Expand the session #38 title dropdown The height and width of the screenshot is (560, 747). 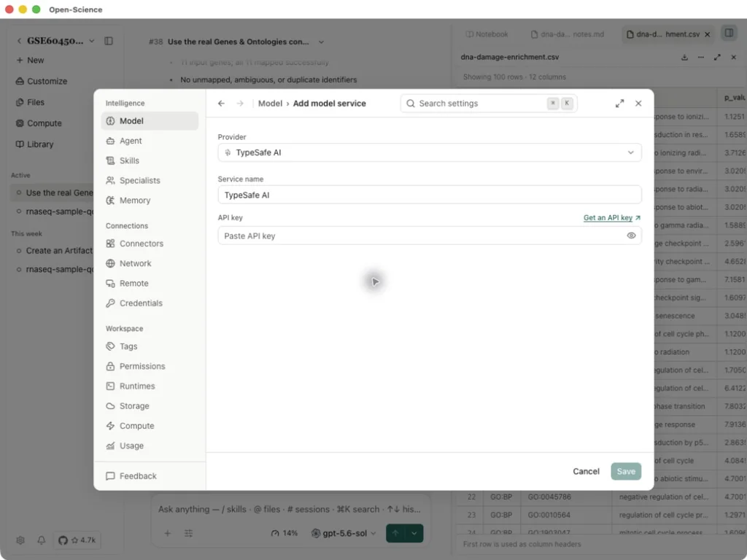click(x=321, y=42)
